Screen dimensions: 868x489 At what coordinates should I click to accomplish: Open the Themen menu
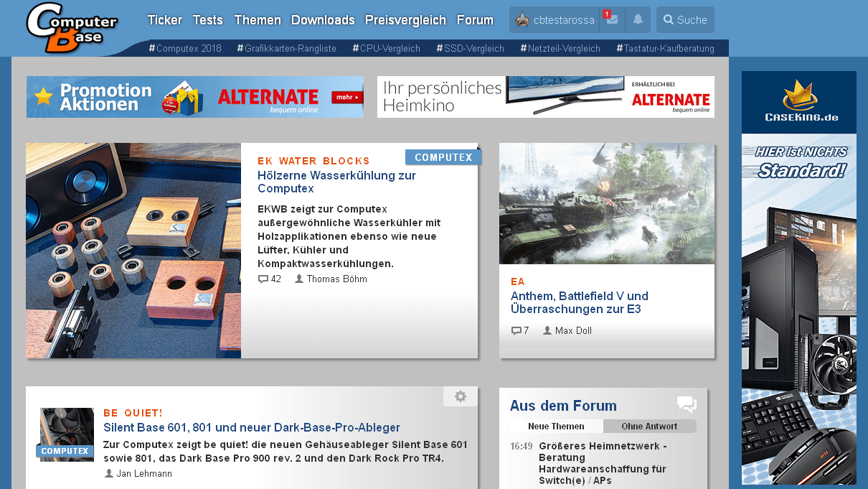click(x=258, y=20)
